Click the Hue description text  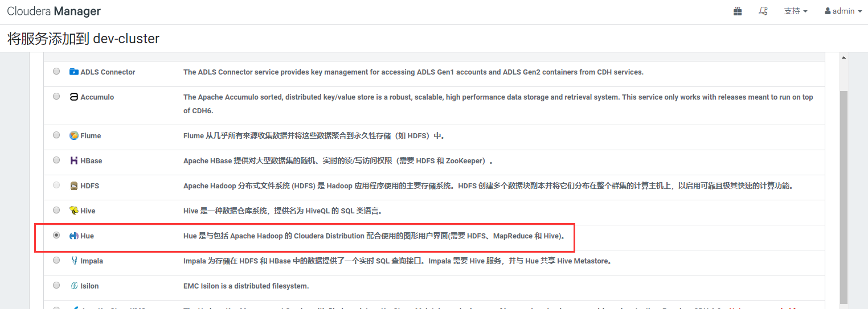click(375, 236)
